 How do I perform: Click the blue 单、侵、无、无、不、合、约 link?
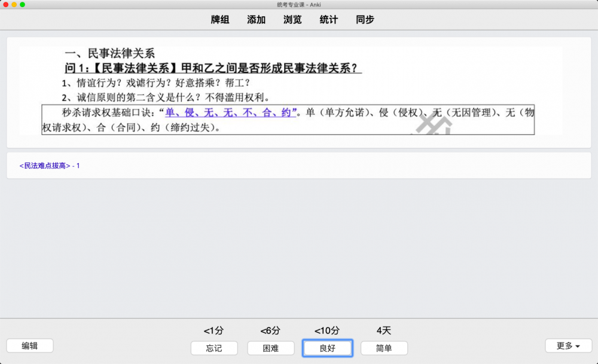(x=231, y=113)
